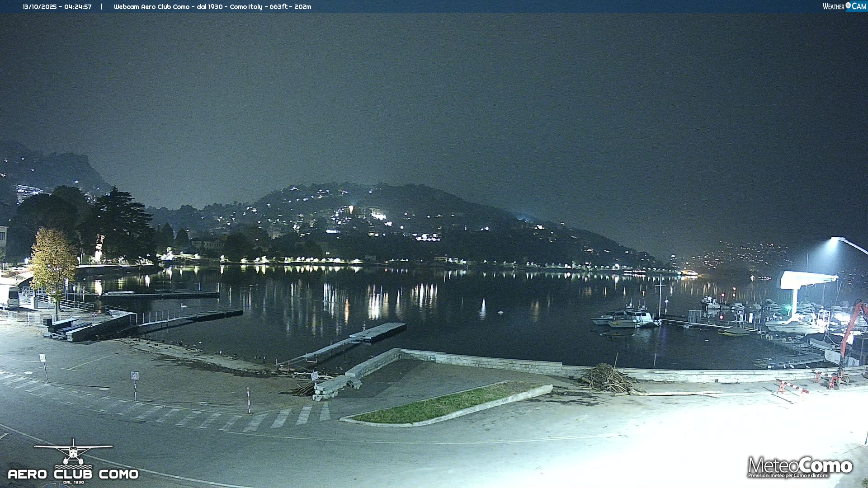Viewport: 868px width, 488px height.
Task: Click the red-white bollard near crosswalk
Action: pos(249,400)
